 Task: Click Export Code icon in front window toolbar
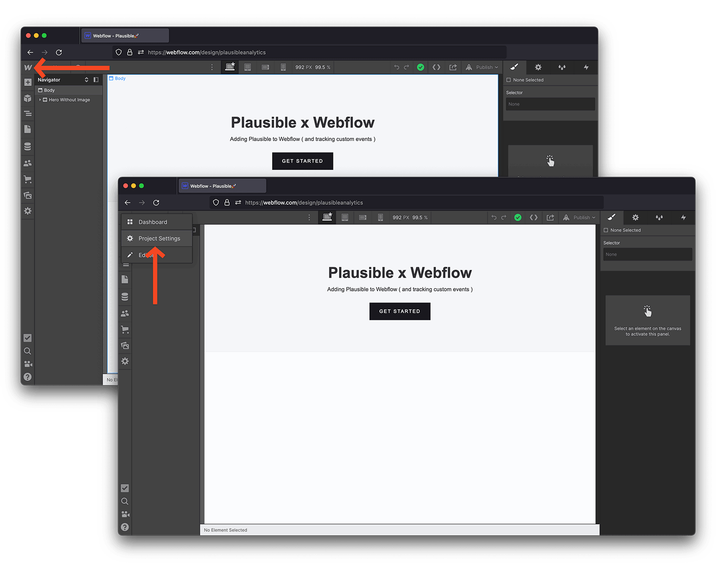[x=534, y=218]
